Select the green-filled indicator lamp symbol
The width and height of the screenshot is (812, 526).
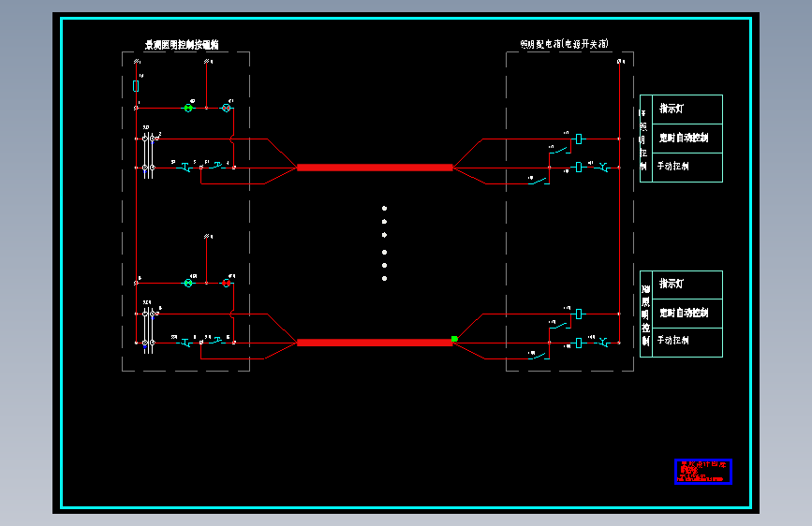(x=188, y=109)
